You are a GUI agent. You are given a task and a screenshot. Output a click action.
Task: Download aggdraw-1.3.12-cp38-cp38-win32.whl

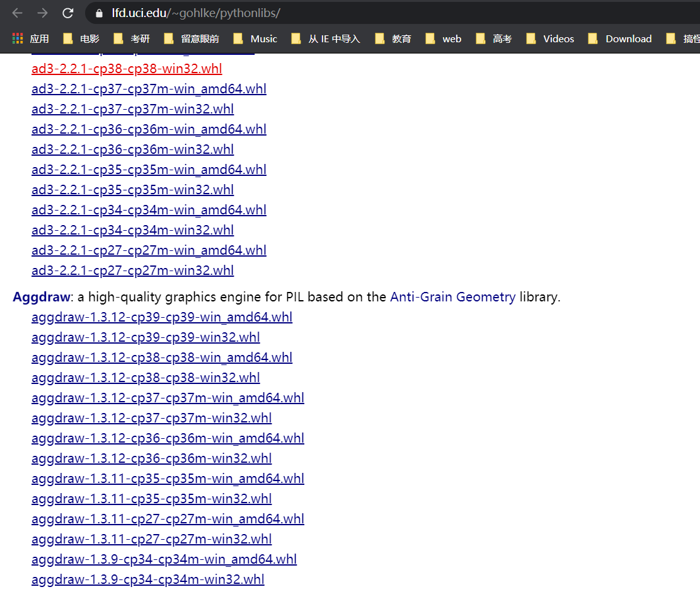click(x=146, y=378)
